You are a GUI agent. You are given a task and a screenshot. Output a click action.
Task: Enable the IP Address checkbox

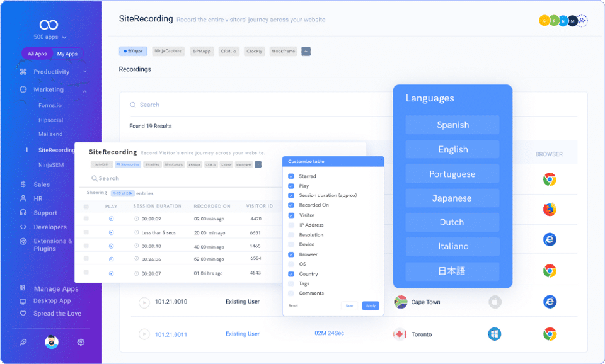click(x=291, y=225)
